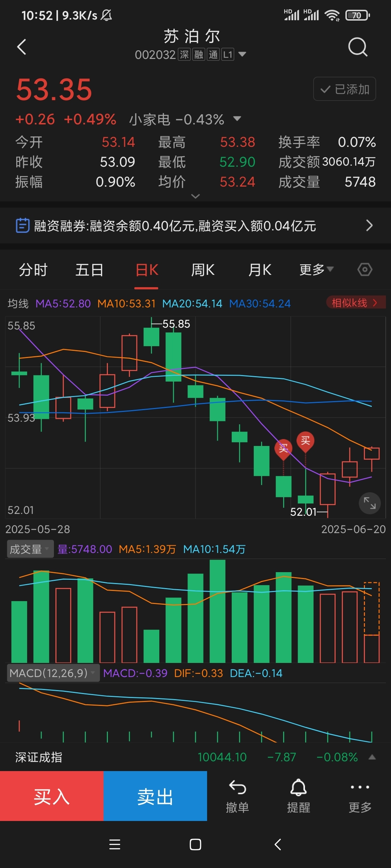The image size is (391, 868).
Task: Tap the 通 connect badge
Action: 213,55
